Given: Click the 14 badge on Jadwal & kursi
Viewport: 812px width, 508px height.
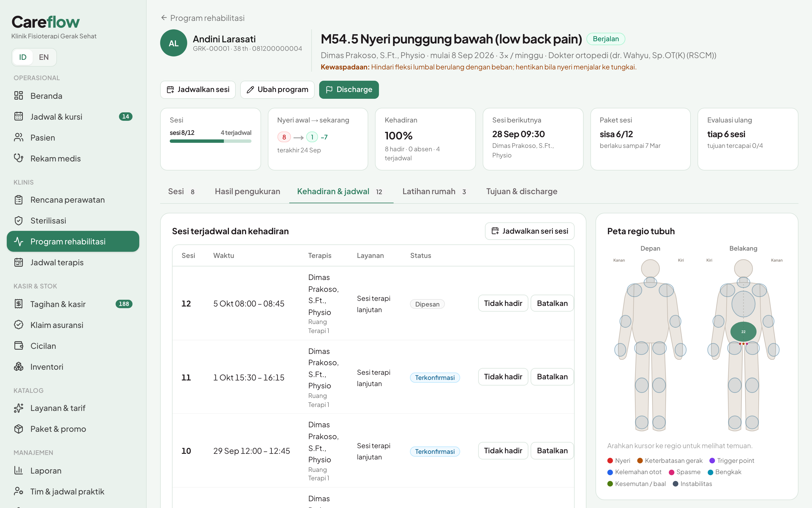Looking at the screenshot, I should (125, 117).
